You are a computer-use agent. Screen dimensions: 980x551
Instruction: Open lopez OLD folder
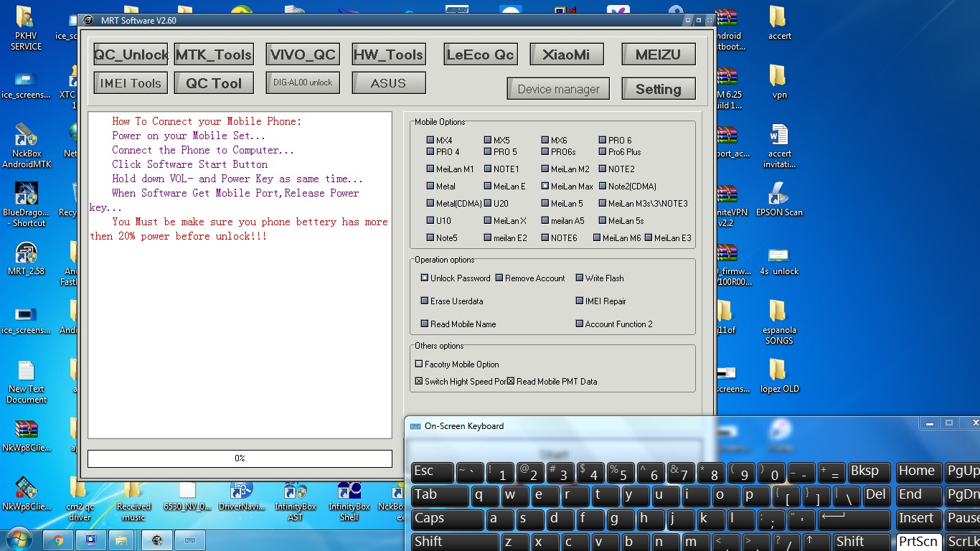click(x=779, y=376)
